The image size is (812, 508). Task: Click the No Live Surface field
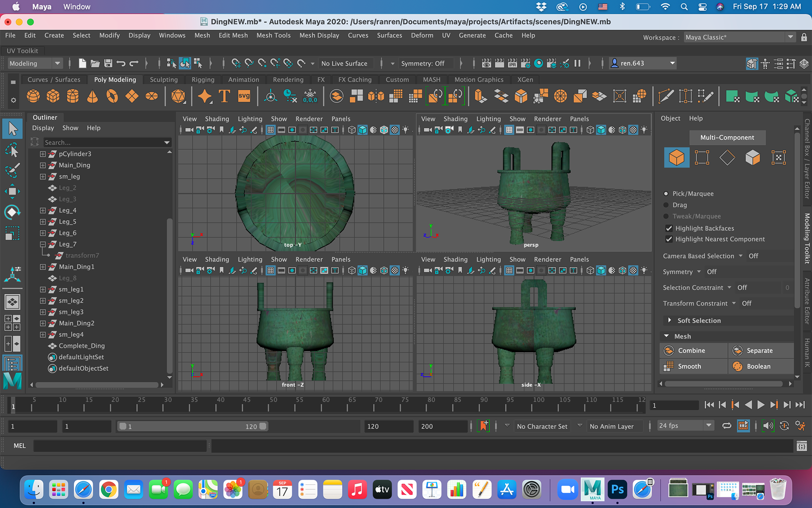pyautogui.click(x=346, y=63)
